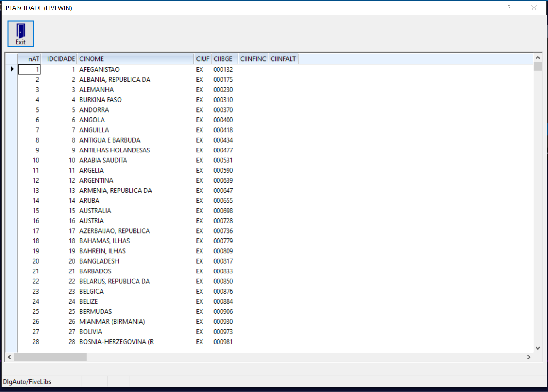Click the scroll right arrow of the horizontal scrollbar
Viewport: 548px width, 392px height.
[x=529, y=357]
